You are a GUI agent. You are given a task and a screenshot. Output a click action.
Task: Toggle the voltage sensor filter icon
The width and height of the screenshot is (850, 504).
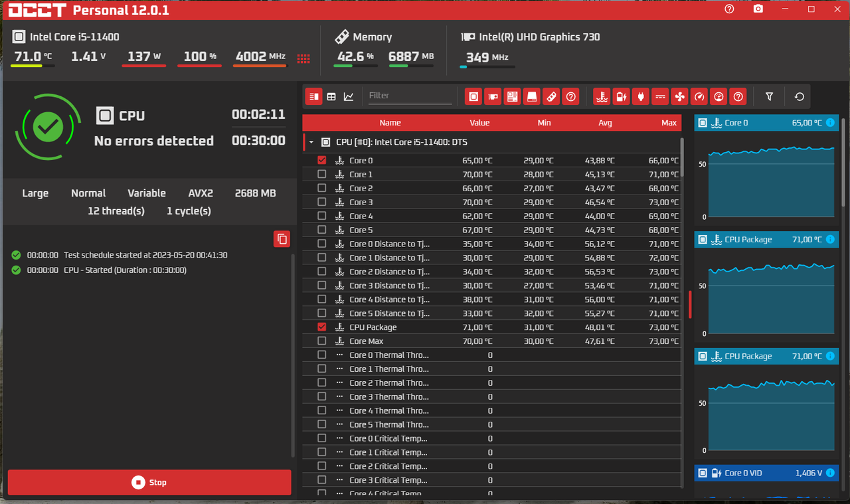click(621, 96)
